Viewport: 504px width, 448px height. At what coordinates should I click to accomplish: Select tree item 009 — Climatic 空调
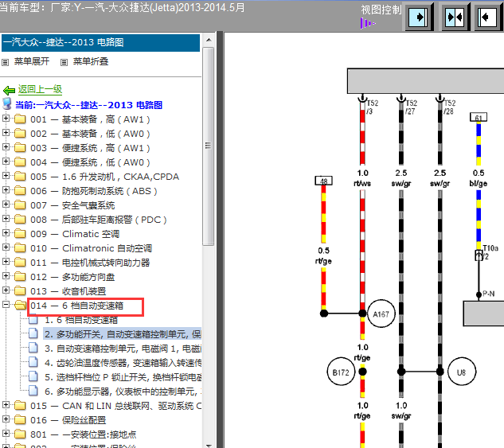click(x=75, y=234)
